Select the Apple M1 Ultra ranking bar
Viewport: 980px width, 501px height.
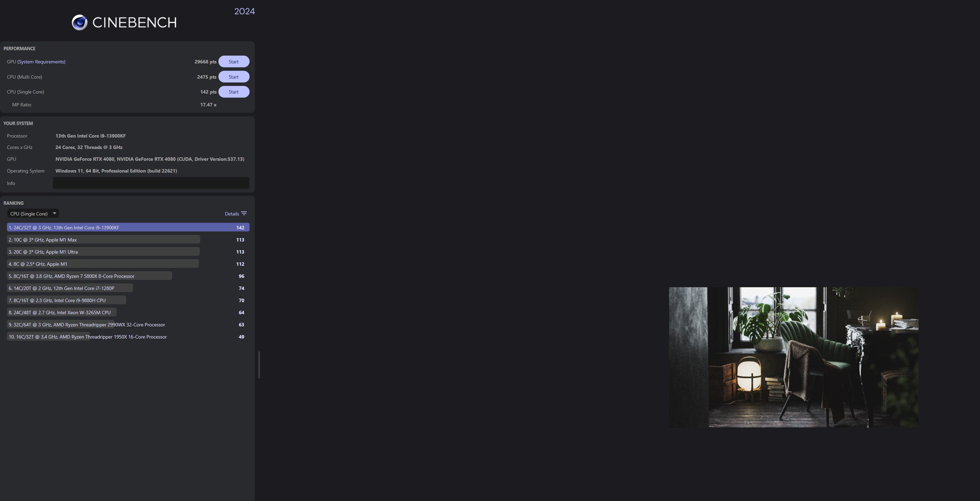tap(104, 252)
